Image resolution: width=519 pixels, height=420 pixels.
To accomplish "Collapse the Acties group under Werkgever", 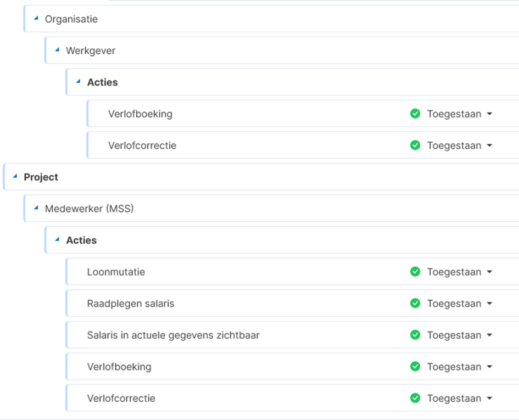I will point(79,81).
